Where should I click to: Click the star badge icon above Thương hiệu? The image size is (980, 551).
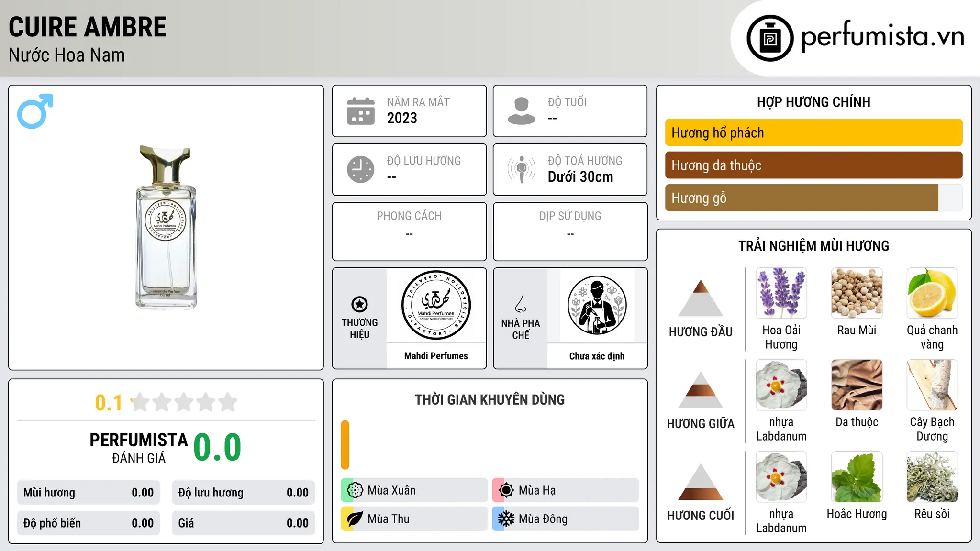(359, 304)
